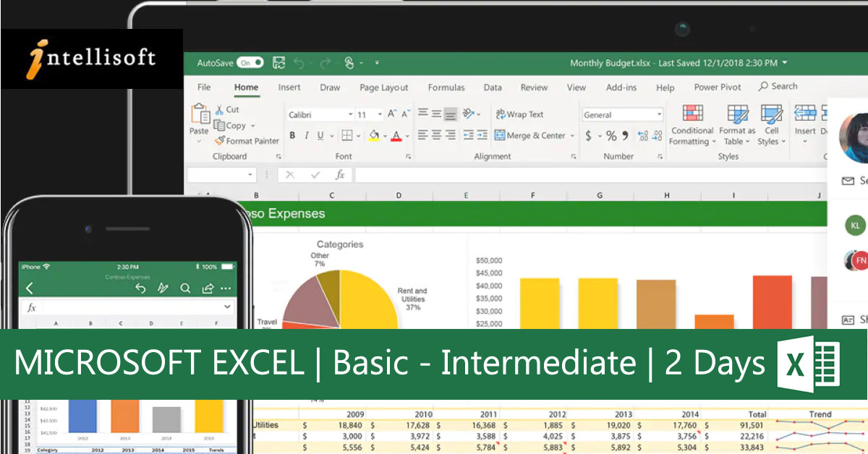868x454 pixels.
Task: Toggle Wrap Text in Alignment group
Action: pos(519,114)
